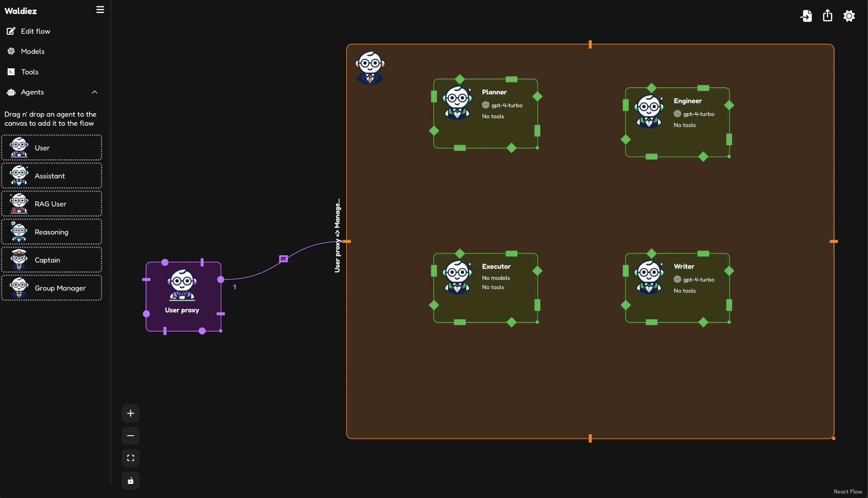Click the message icon on purple edge
Viewport: 868px width, 498px height.
(283, 259)
